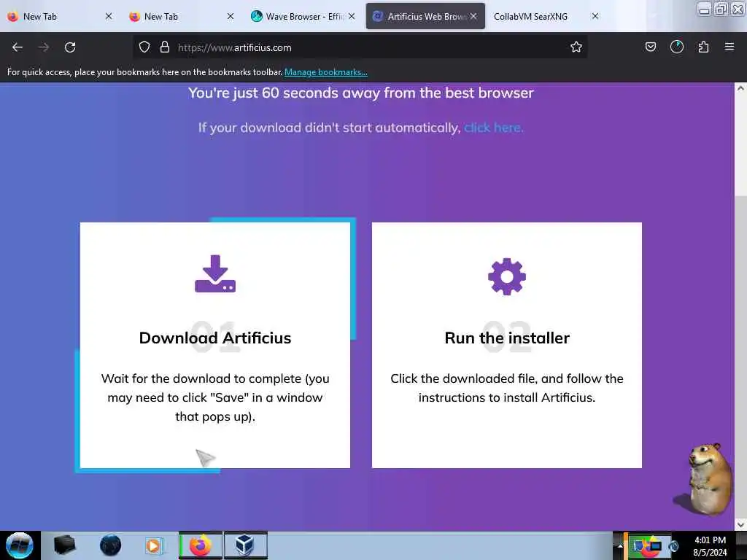
Task: Select the Firefox taskbar button
Action: point(200,545)
